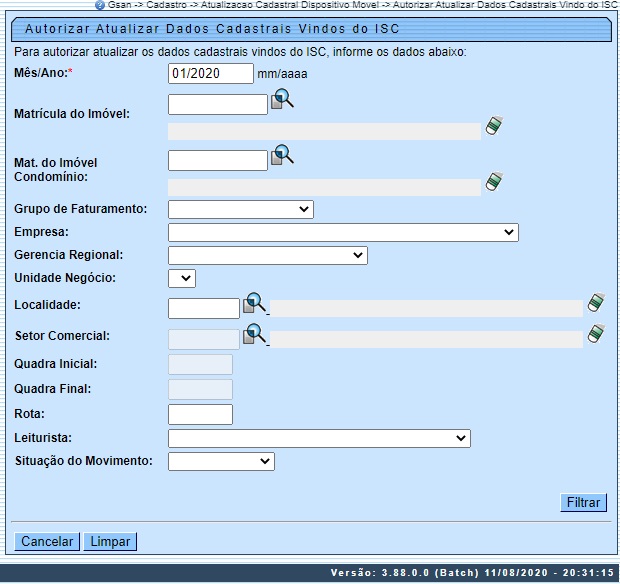This screenshot has height=584, width=620.
Task: Click magnifier icon next to Localidade
Action: coord(255,303)
